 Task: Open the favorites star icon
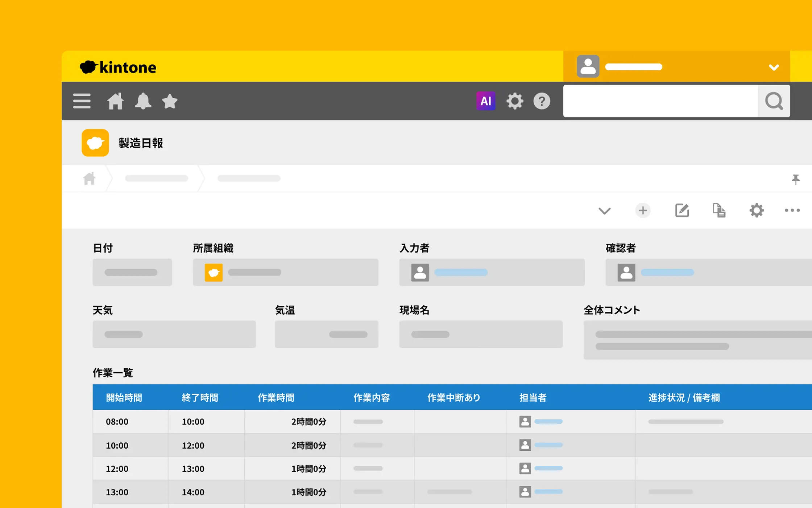coord(170,101)
